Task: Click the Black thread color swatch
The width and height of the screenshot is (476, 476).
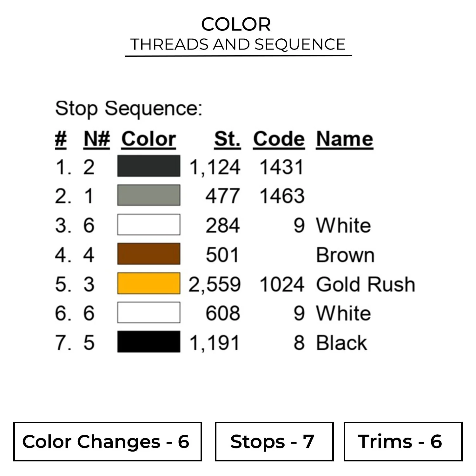Action: coord(149,342)
